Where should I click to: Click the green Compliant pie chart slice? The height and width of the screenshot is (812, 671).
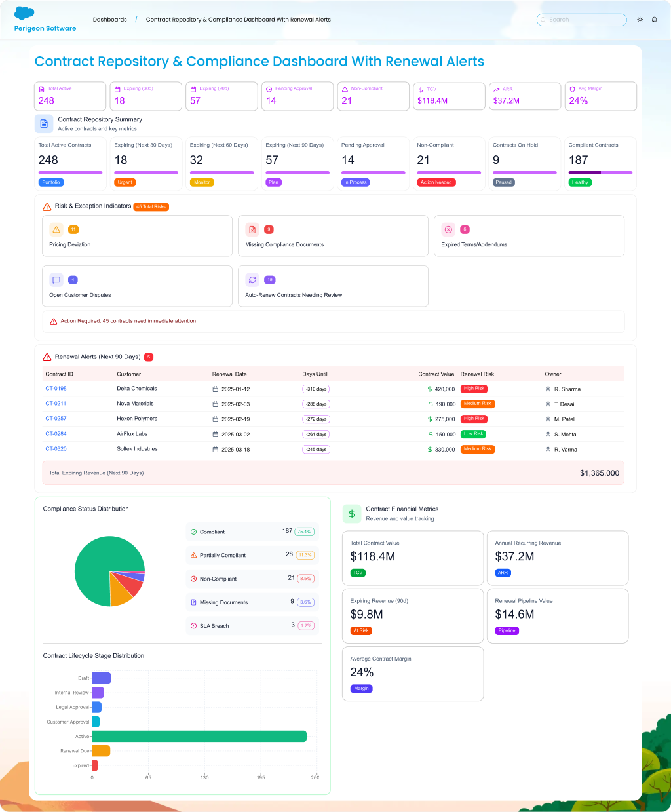pyautogui.click(x=98, y=564)
